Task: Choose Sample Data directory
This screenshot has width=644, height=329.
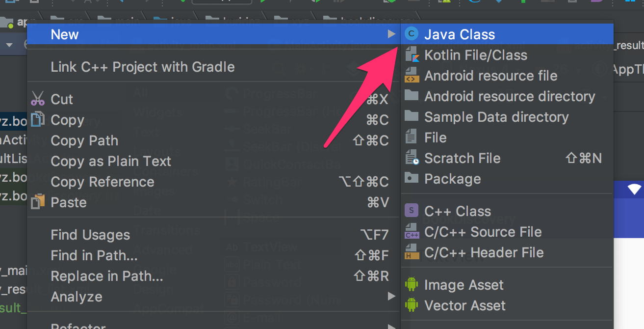Action: click(496, 117)
